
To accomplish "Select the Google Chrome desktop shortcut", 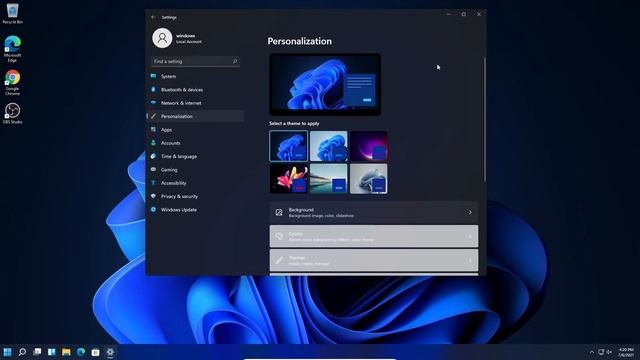I will tap(12, 82).
